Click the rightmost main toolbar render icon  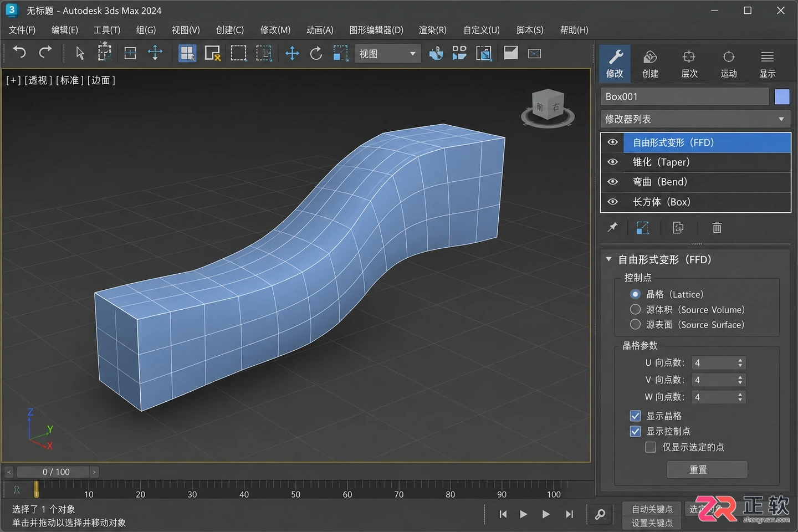tap(535, 53)
